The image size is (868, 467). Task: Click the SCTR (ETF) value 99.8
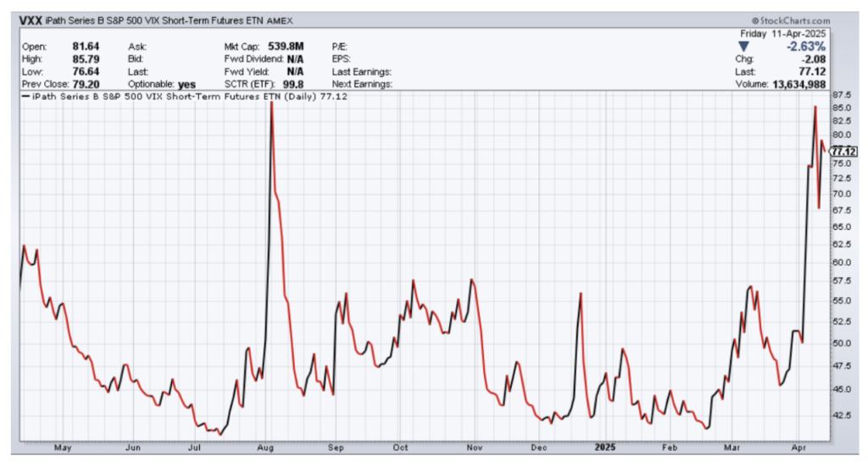(292, 84)
